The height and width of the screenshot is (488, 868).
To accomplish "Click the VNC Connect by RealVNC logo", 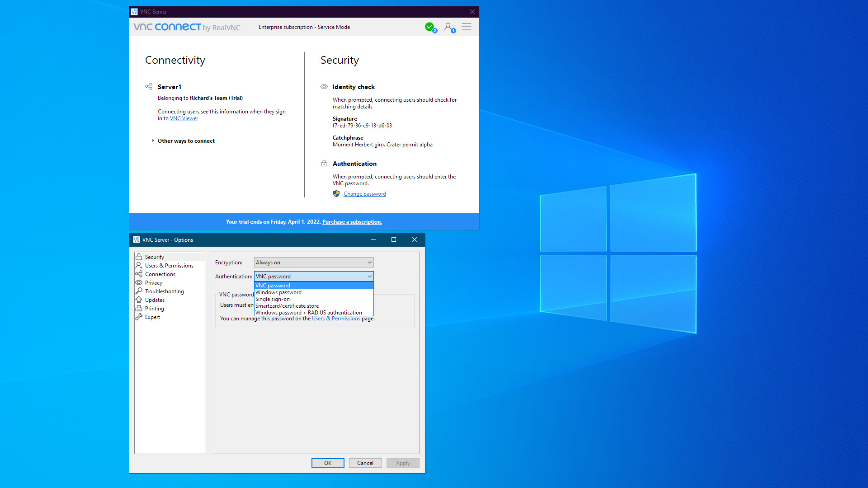I will (187, 27).
